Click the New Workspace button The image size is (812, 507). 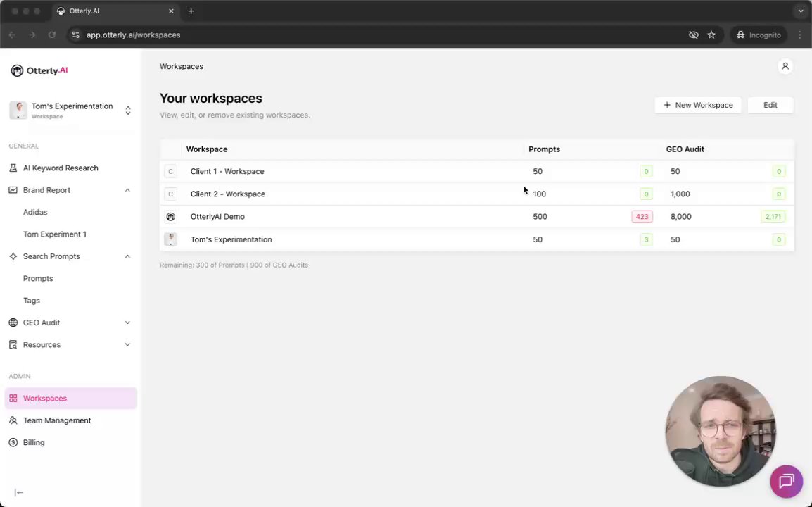697,105
